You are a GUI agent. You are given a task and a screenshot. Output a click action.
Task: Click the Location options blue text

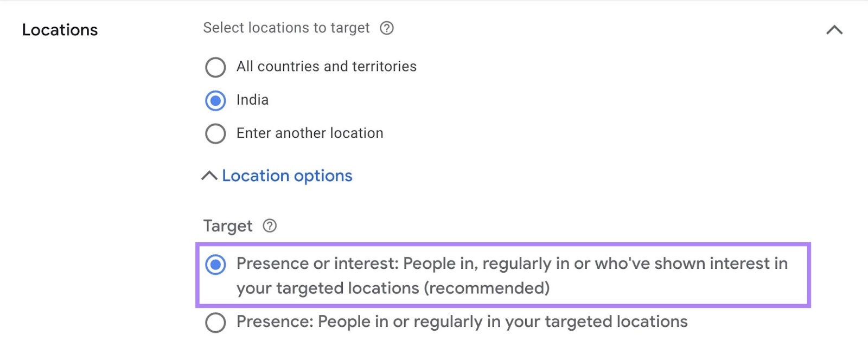coord(286,176)
